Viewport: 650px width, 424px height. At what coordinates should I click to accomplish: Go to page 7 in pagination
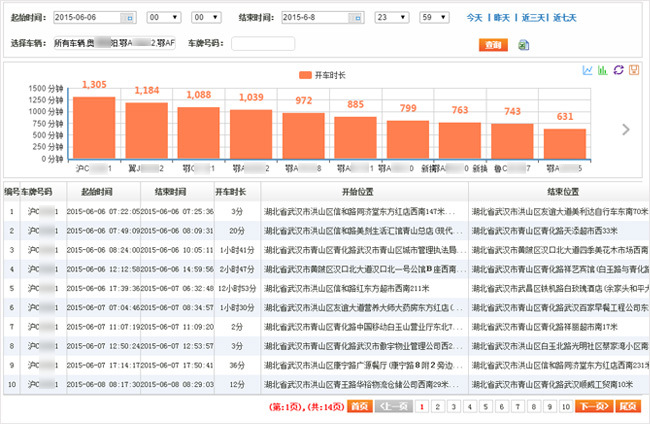517,407
